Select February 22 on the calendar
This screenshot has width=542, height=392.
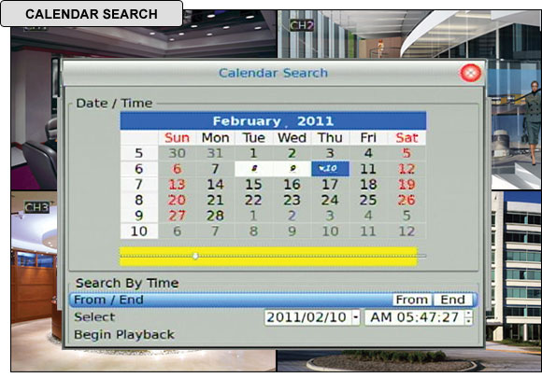(x=254, y=200)
